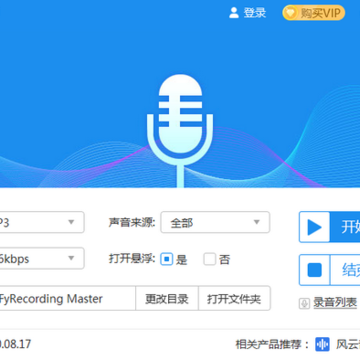The image size is (360, 360).
Task: Click the diamond icon on VIP badge
Action: pos(291,13)
